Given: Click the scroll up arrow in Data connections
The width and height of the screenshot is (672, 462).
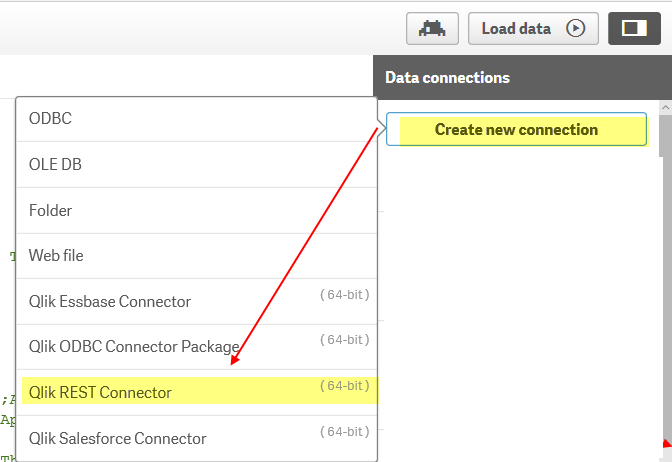Looking at the screenshot, I should point(665,106).
